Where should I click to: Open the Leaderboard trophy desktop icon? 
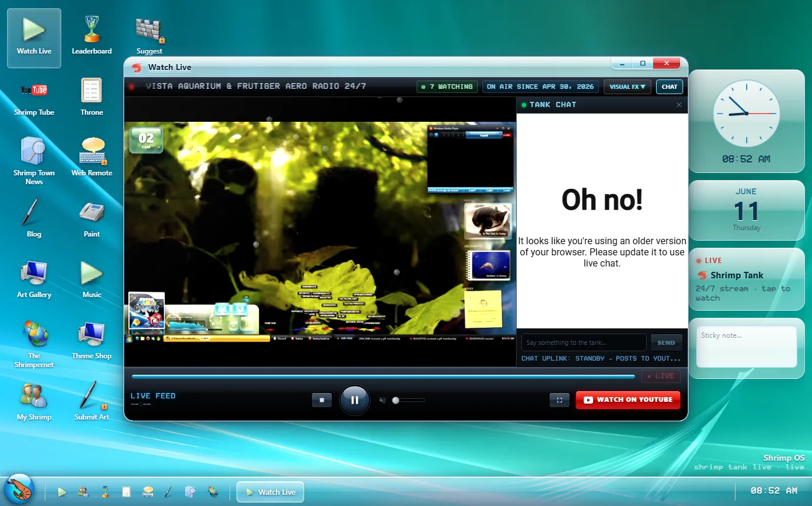point(92,36)
